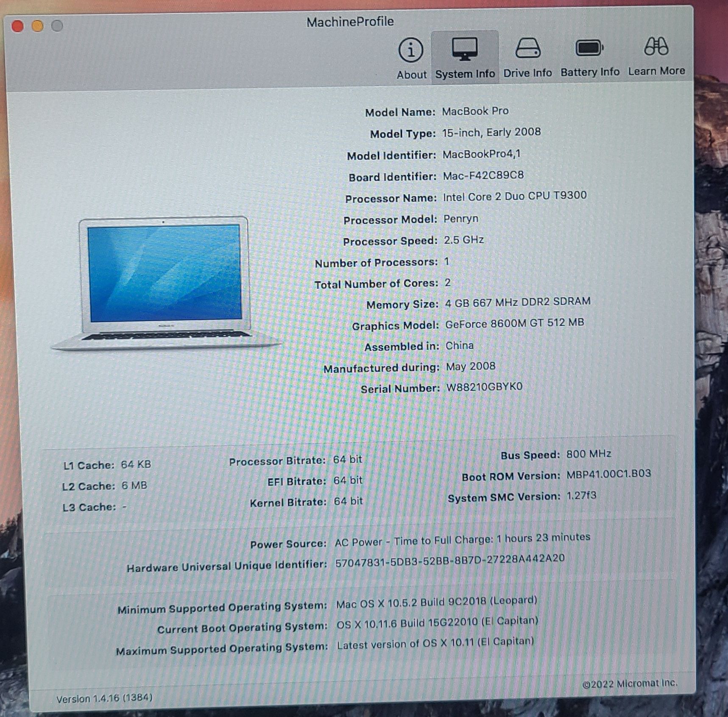Click the Boot ROM version MBP41.00C1.B03
This screenshot has width=728, height=717.
608,474
